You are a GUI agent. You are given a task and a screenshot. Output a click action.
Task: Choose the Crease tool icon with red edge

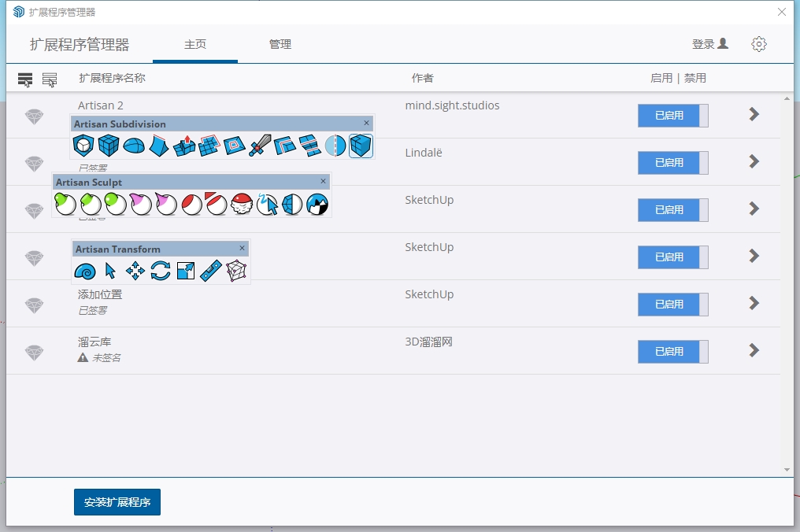[159, 146]
